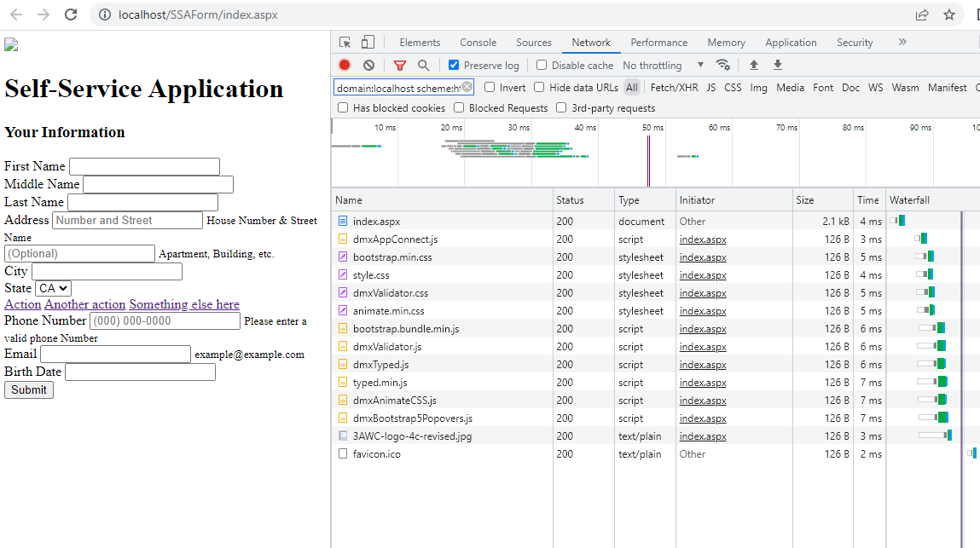Image resolution: width=980 pixels, height=548 pixels.
Task: Click the export HAR download arrow icon
Action: 777,65
